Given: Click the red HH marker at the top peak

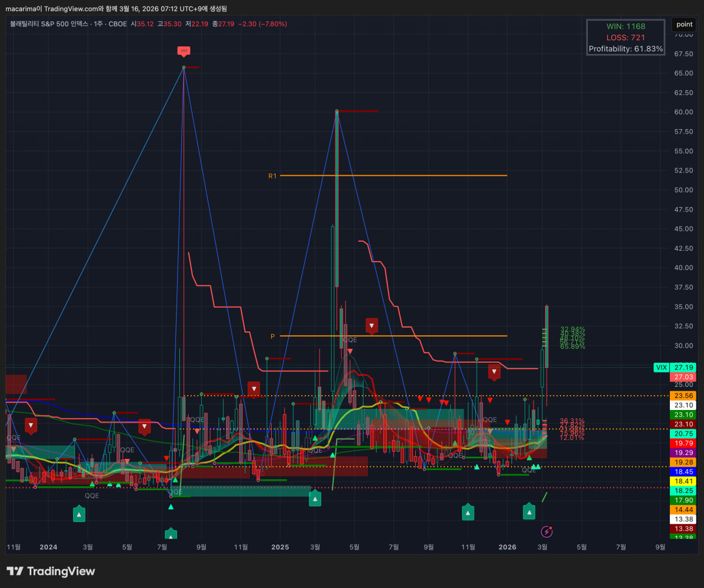Looking at the screenshot, I should (184, 51).
